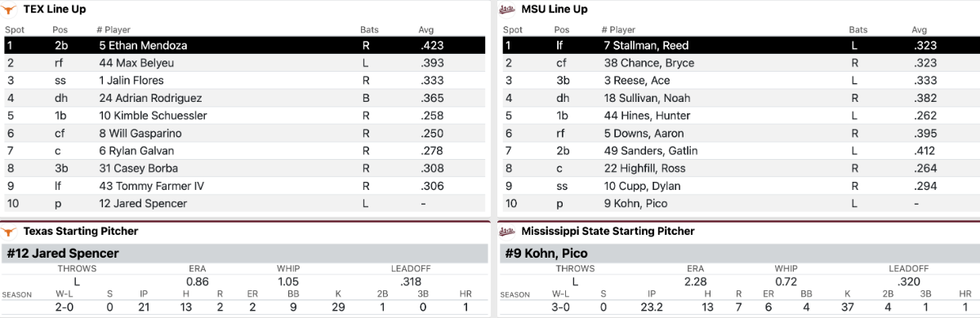Select Jared Spencer pitcher row in TEX lineup
The height and width of the screenshot is (318, 980).
pos(245,204)
